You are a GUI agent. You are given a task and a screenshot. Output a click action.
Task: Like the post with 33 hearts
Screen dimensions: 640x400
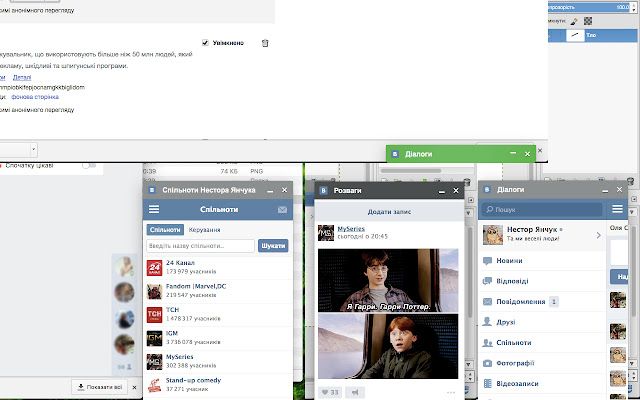329,392
